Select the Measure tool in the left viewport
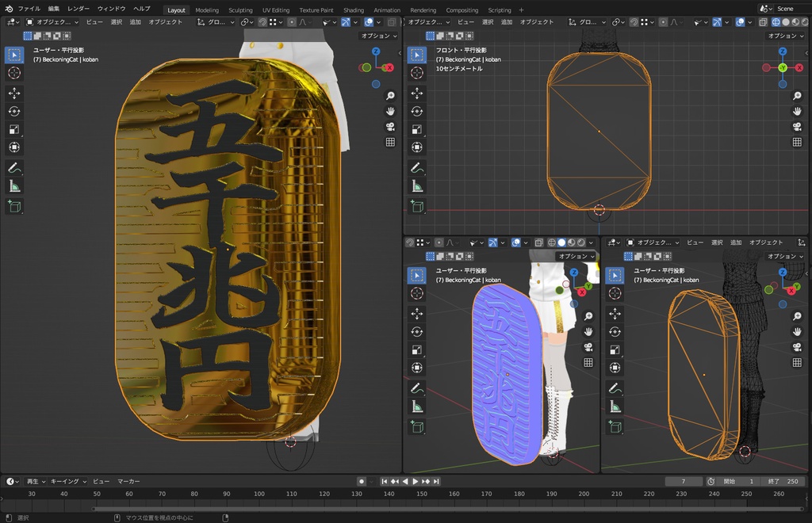This screenshot has width=812, height=523. pos(14,185)
